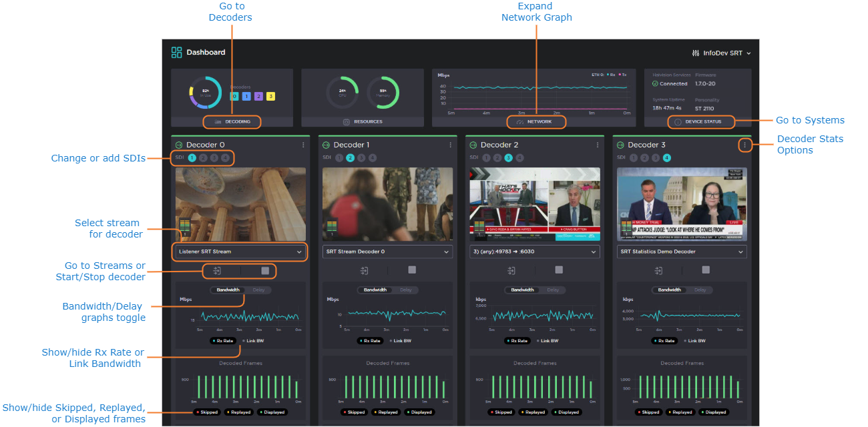
Task: Click the DECODING button
Action: coord(232,122)
